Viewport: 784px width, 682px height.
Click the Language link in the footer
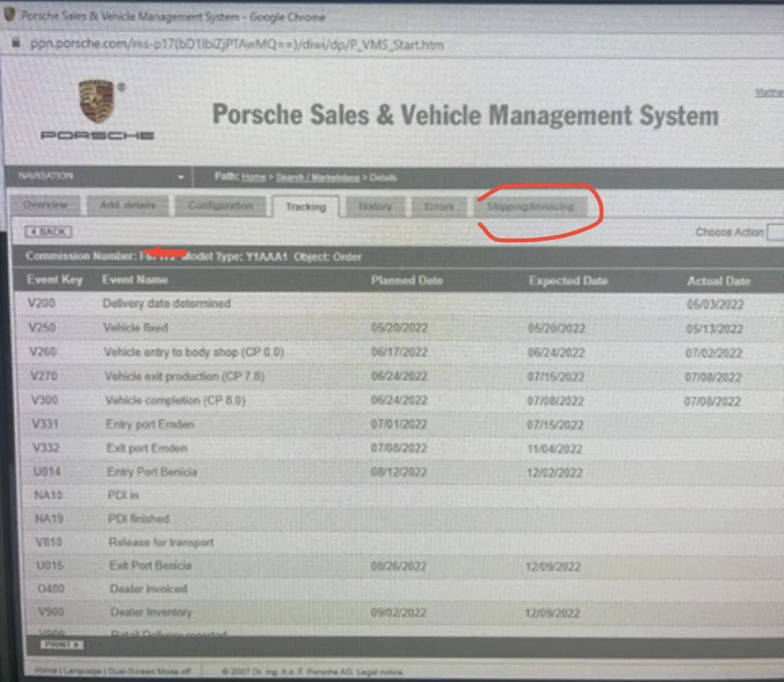tap(82, 670)
